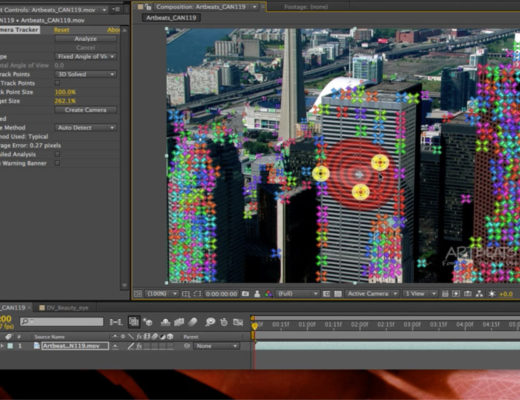Toggle the Warning Banner checkbox
Image resolution: width=520 pixels, height=400 pixels.
tap(57, 163)
